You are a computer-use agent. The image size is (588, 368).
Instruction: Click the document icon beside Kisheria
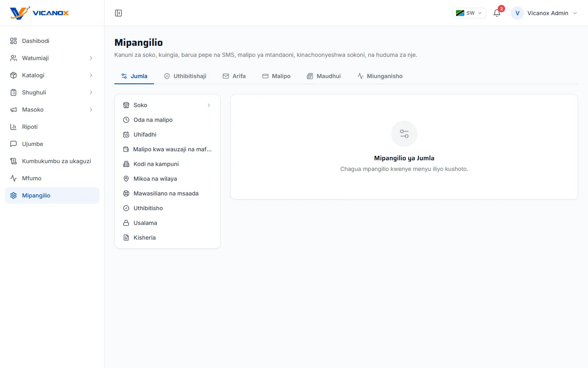126,238
